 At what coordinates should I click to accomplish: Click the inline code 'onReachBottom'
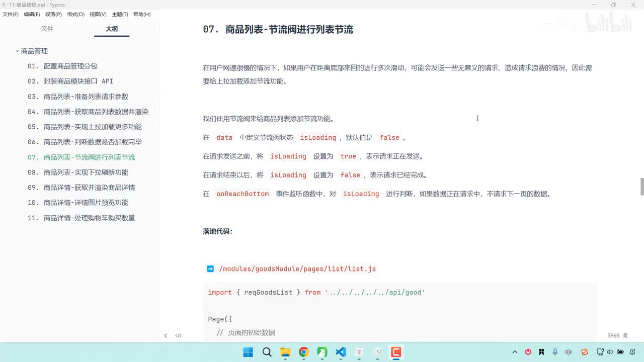click(x=243, y=194)
